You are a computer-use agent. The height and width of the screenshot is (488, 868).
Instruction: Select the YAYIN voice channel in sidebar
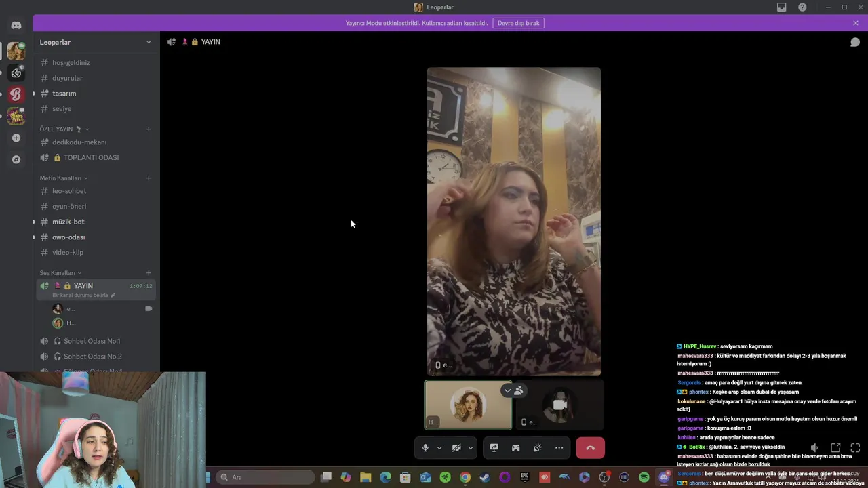(x=96, y=289)
